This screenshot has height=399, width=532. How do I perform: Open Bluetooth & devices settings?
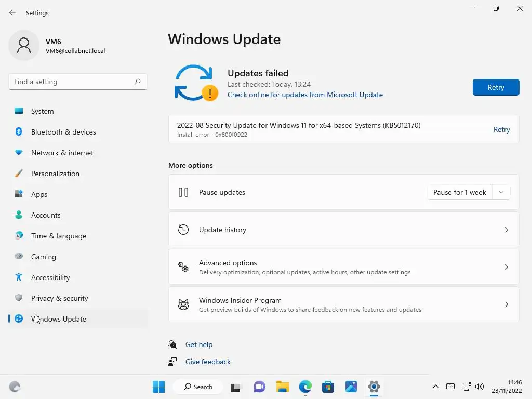click(78, 132)
